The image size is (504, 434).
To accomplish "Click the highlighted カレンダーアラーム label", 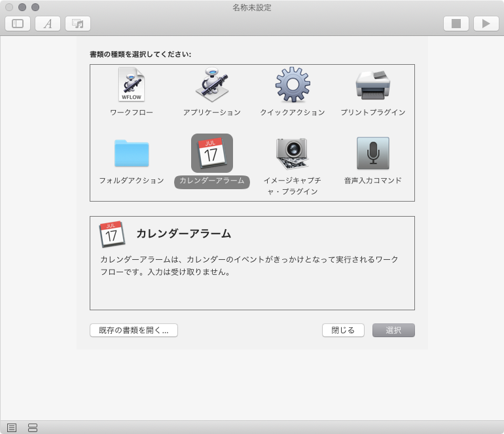I will 212,181.
